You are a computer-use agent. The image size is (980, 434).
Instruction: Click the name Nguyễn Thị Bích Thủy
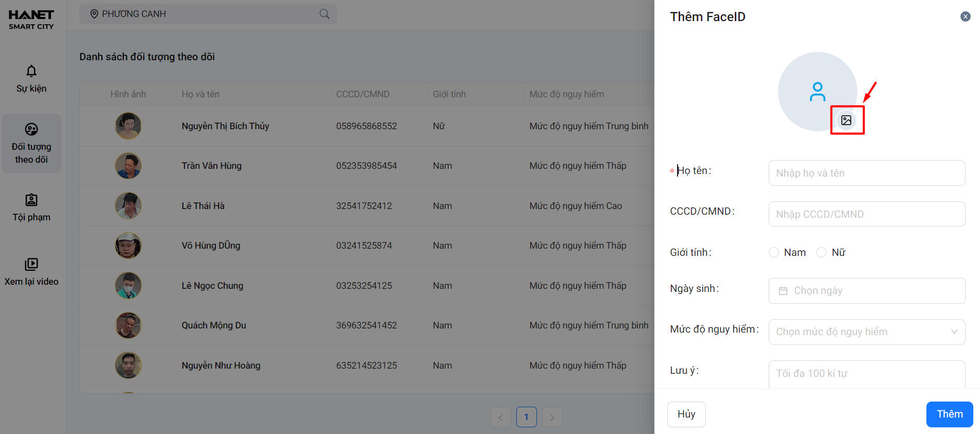tap(225, 126)
